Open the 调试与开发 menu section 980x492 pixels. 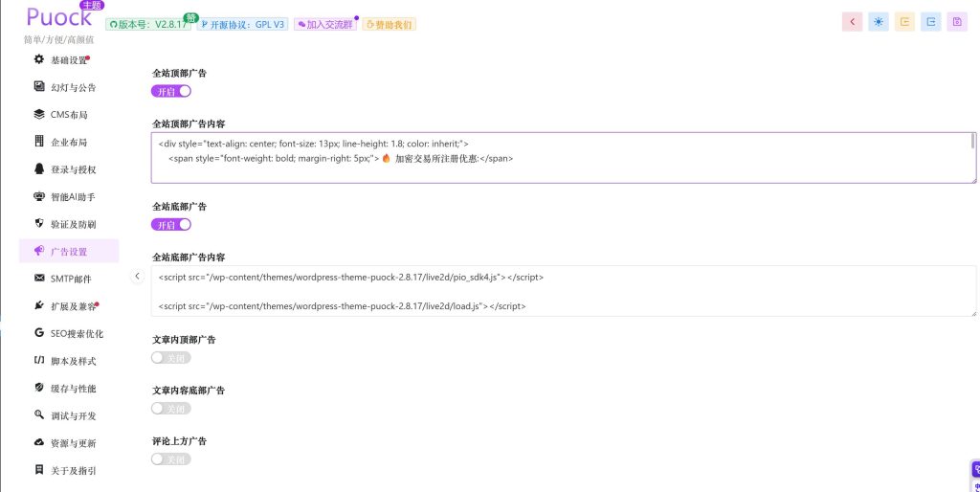coord(69,415)
